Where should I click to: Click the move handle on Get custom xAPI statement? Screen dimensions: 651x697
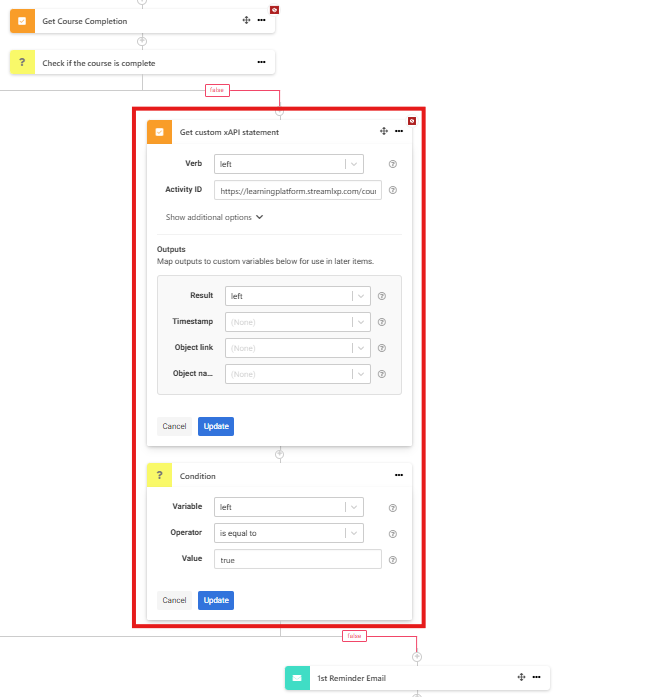coord(384,131)
